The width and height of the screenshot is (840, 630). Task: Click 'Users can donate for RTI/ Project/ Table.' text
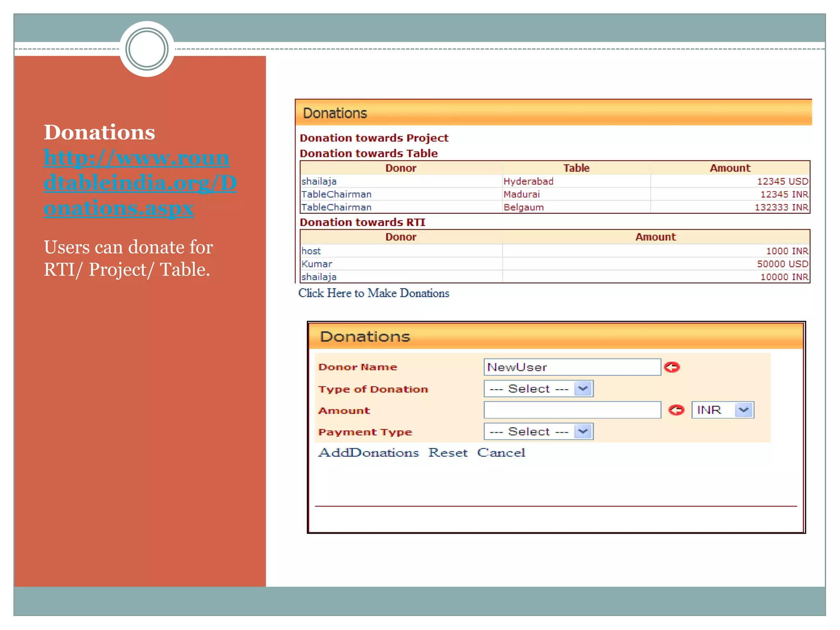point(128,258)
